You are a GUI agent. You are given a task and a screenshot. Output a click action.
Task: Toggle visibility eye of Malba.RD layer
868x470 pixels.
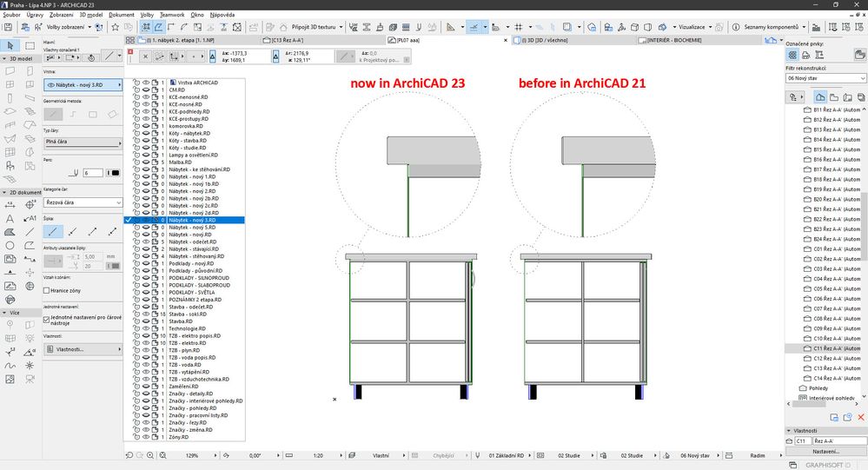point(146,162)
